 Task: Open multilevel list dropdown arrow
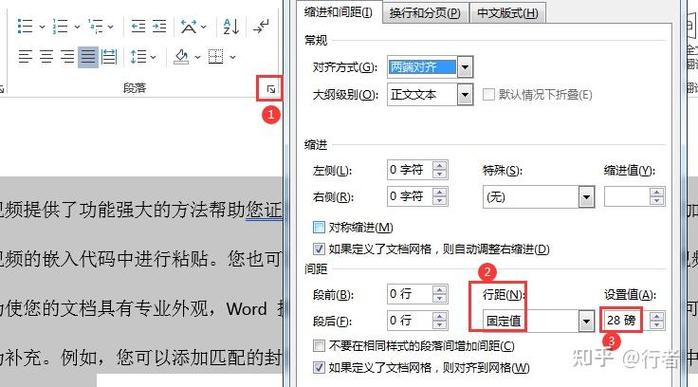pos(110,27)
